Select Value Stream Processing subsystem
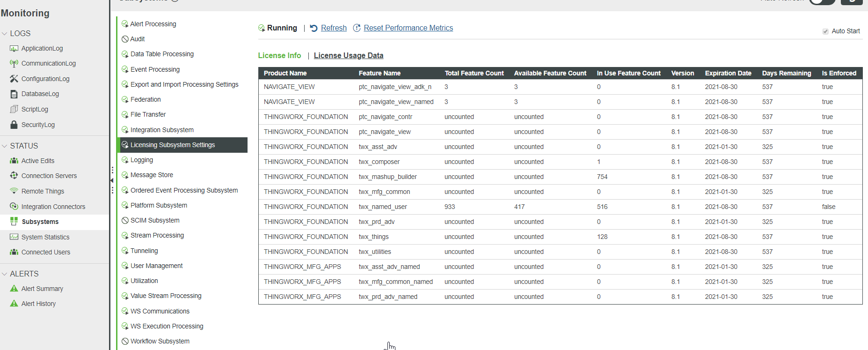This screenshot has height=350, width=868. [x=166, y=296]
